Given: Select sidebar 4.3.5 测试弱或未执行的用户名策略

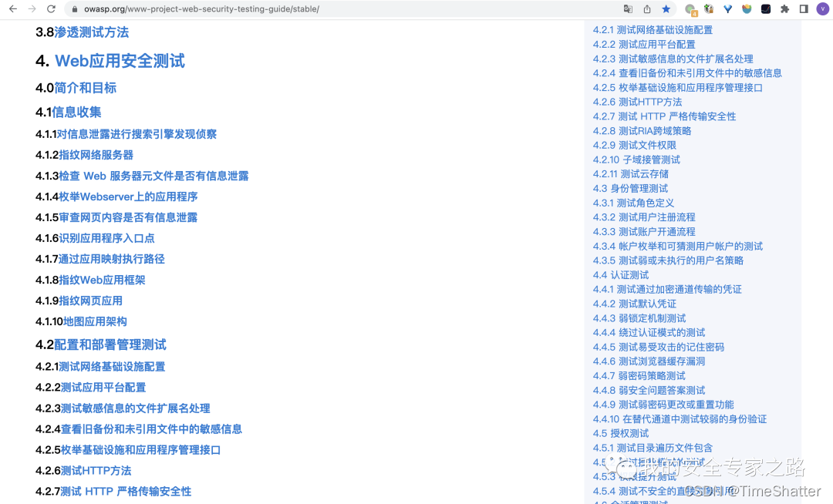Looking at the screenshot, I should (668, 260).
